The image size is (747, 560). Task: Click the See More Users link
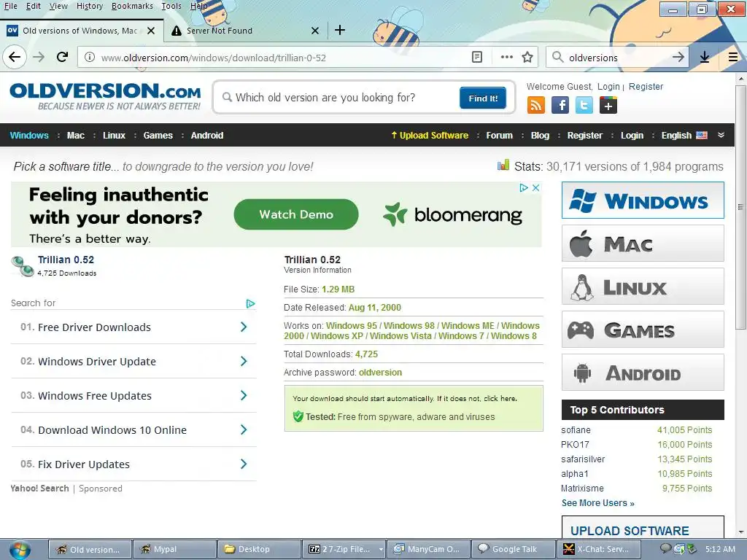[598, 503]
